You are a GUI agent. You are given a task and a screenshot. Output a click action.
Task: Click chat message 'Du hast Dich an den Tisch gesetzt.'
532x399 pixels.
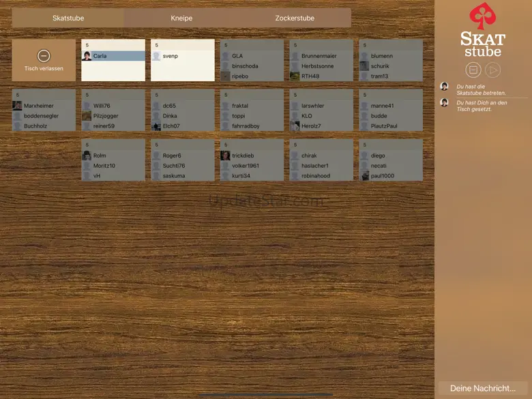482,106
